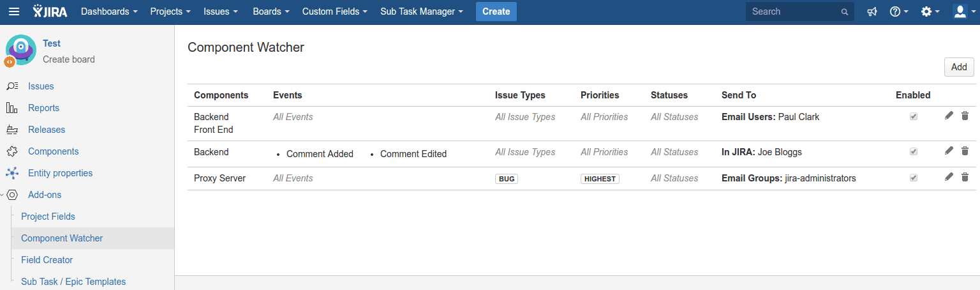Click into the Search field
Image resolution: width=980 pixels, height=290 pixels.
(x=800, y=11)
